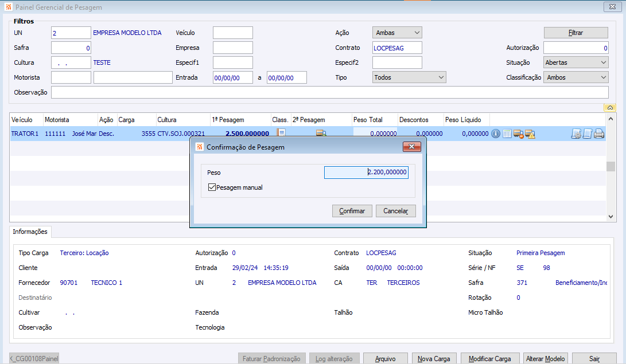
Task: Click the Motorista column header
Action: [70, 120]
